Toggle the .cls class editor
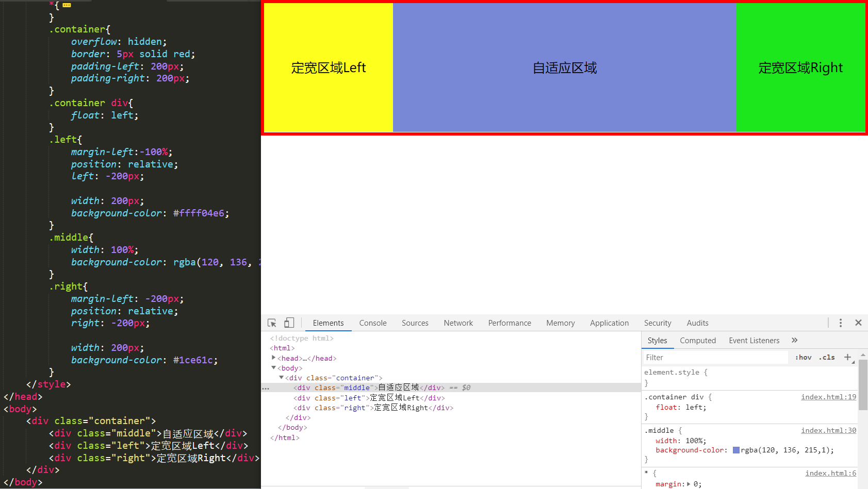868x489 pixels. point(827,357)
